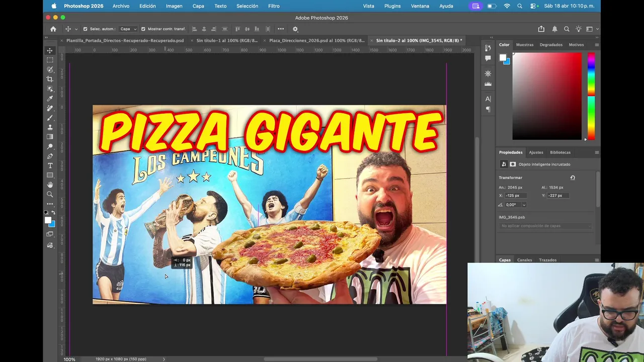Viewport: 644px width, 362px height.
Task: Select the Gradient tool
Action: pos(50,137)
